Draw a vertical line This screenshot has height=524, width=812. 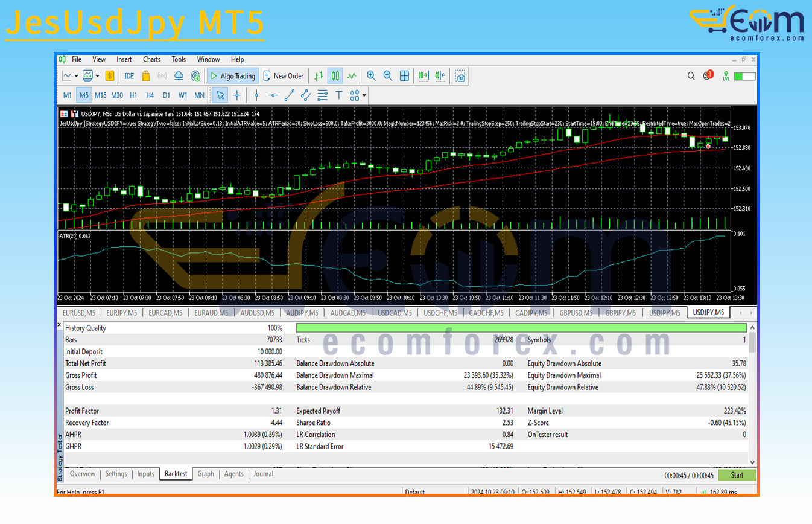[x=256, y=95]
